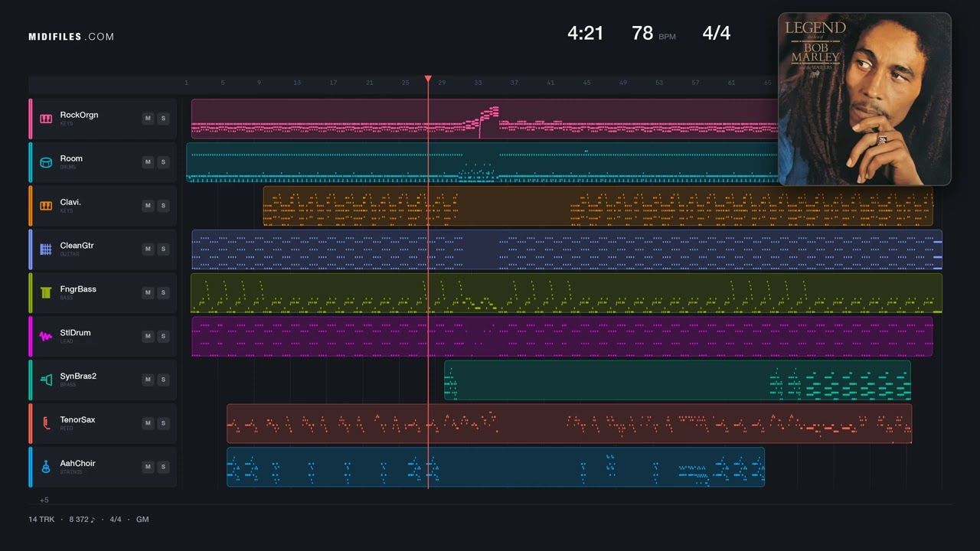The image size is (980, 551).
Task: Solo the StlDrum track
Action: pos(163,337)
